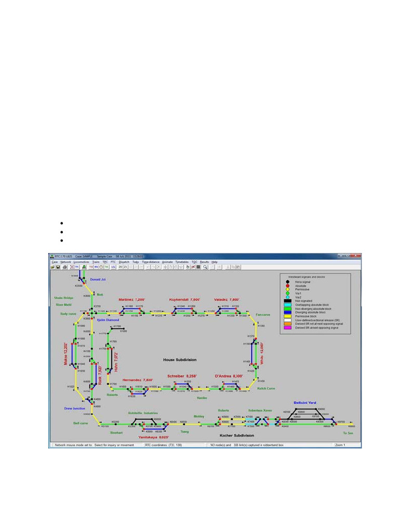Click the Martinez 7,200' siding label

pos(131,300)
